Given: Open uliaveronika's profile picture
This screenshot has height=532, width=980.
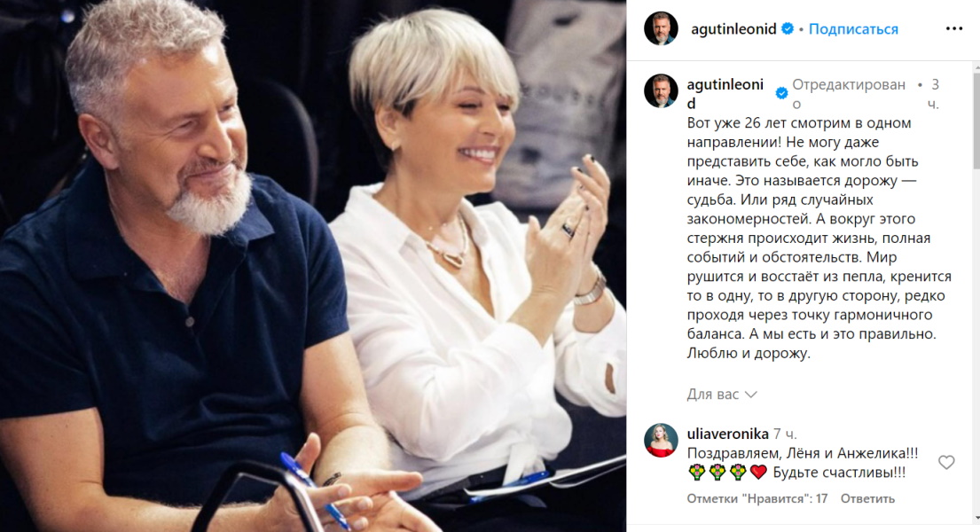Looking at the screenshot, I should [661, 440].
